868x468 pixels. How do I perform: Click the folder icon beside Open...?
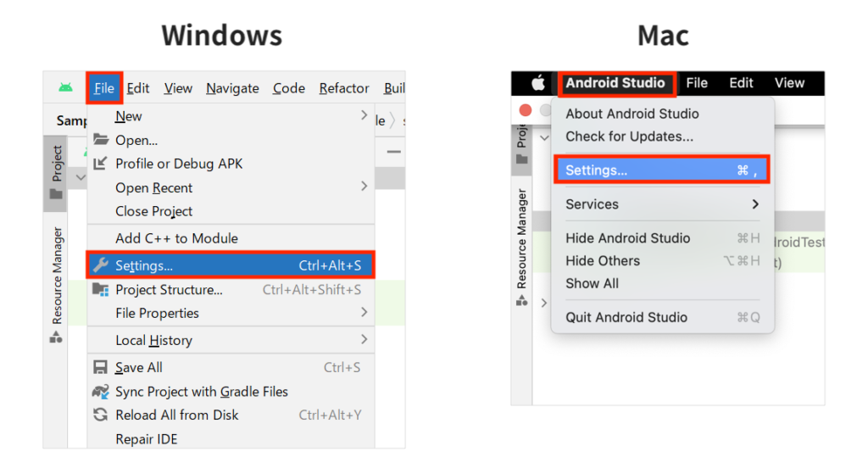point(101,140)
